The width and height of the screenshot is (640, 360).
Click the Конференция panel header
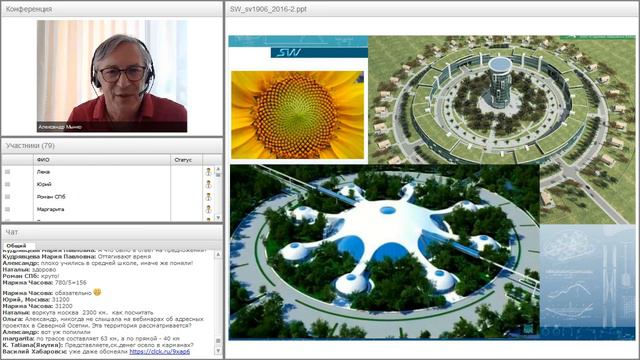tap(112, 9)
